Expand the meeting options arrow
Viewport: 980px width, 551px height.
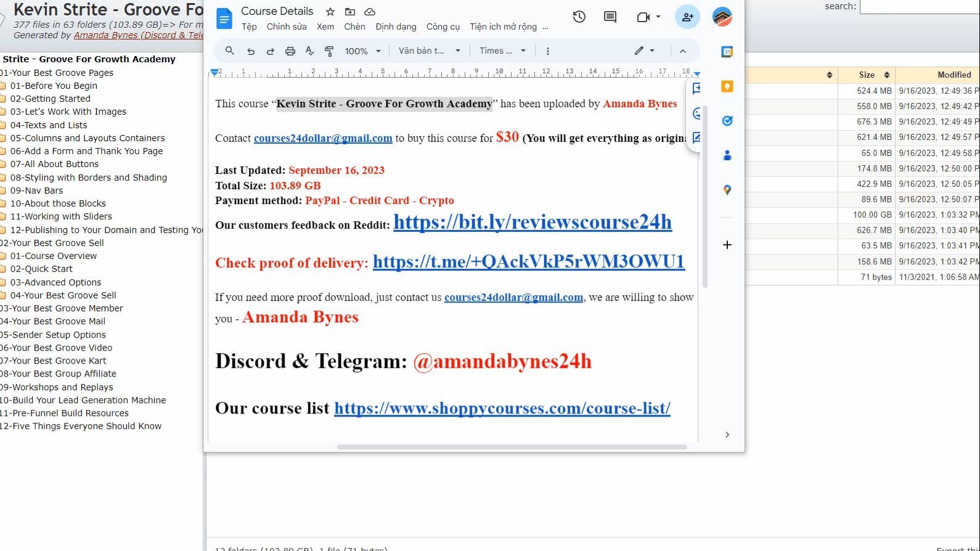(x=658, y=17)
